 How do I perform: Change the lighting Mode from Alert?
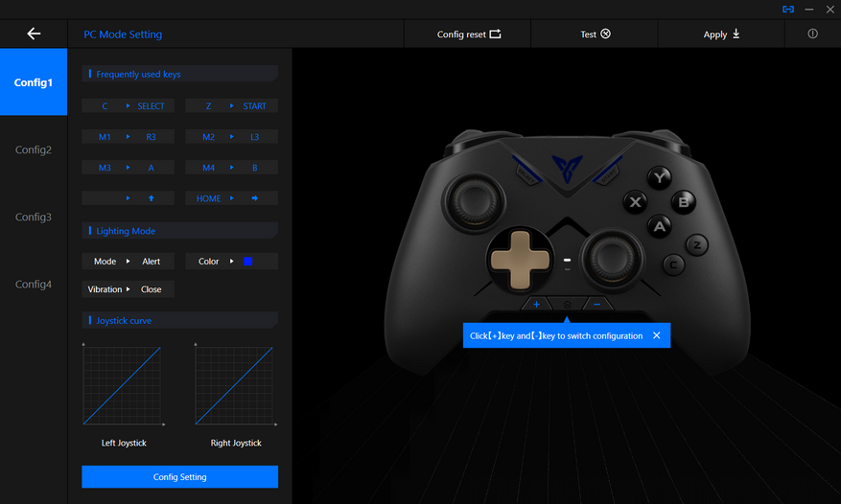(128, 262)
